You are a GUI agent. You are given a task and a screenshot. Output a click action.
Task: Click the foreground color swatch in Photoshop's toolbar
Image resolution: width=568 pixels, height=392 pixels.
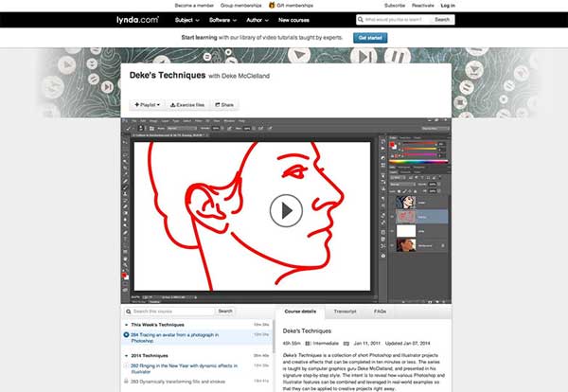click(124, 276)
